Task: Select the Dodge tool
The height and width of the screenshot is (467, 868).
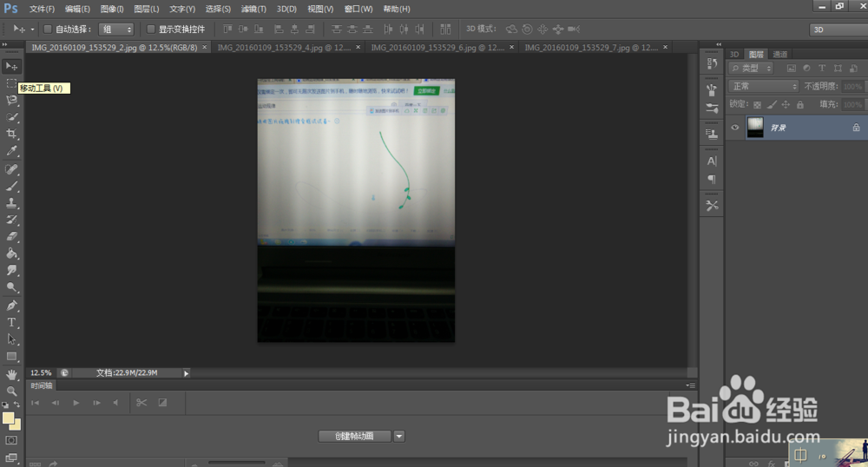Action: 11,287
